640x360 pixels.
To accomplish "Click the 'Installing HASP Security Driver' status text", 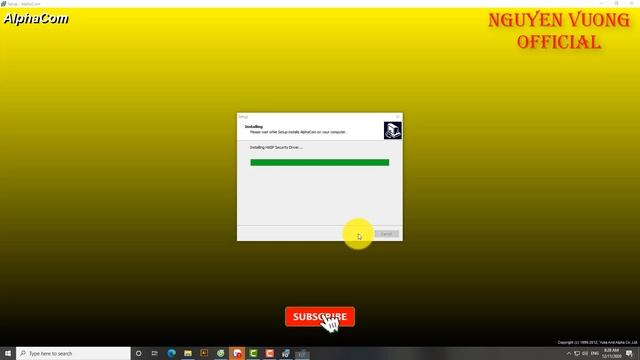I will [x=276, y=147].
